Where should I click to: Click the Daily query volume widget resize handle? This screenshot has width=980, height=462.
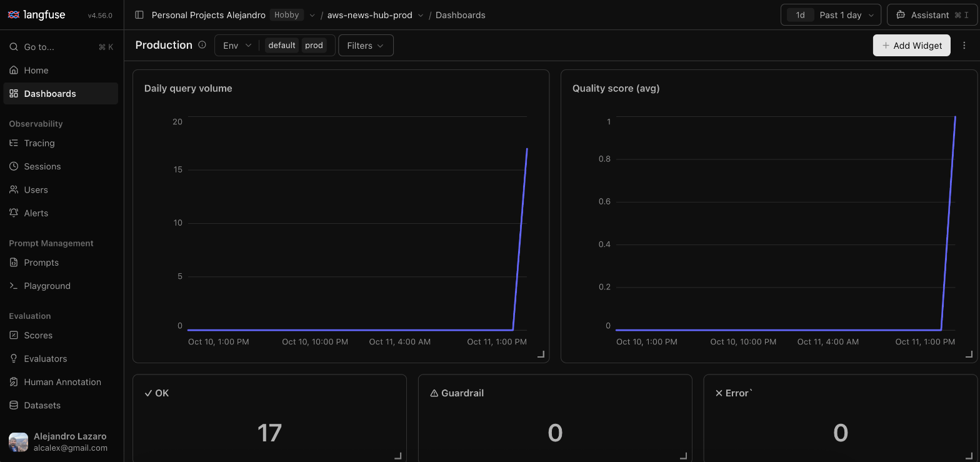(541, 354)
